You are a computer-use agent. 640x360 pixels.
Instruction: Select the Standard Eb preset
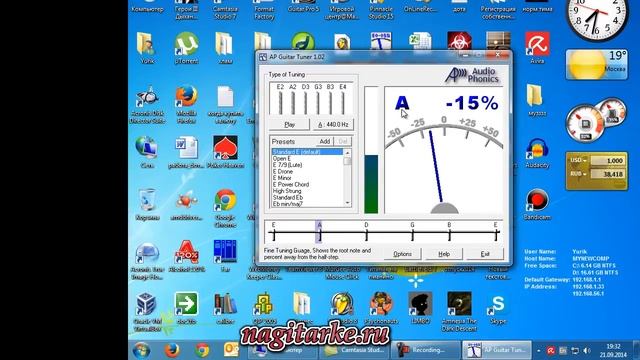tap(307, 198)
